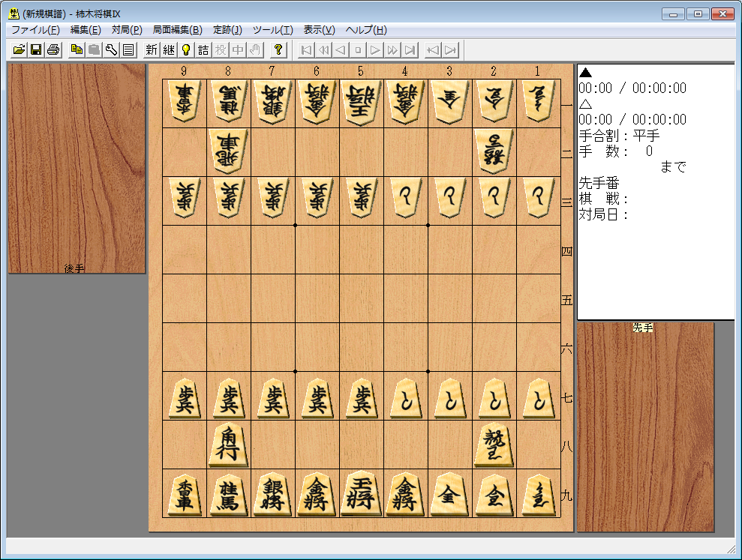The width and height of the screenshot is (742, 560).
Task: Select the gote pawn on file 3 rank 三
Action: pos(449,198)
